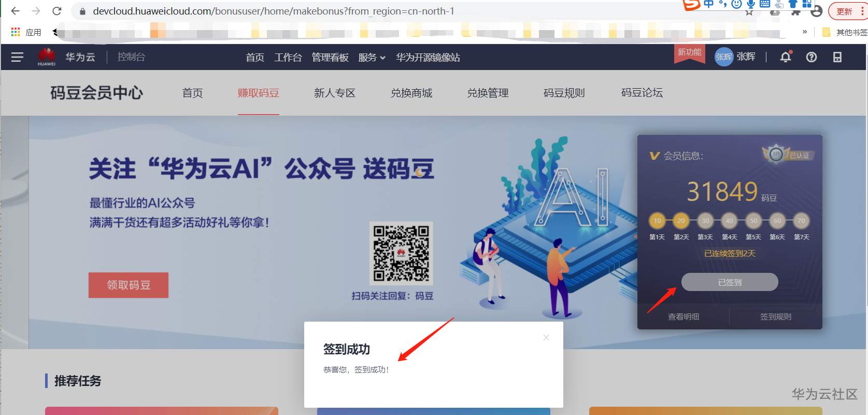The image size is (868, 415).
Task: Click the Sogou microphone voice input icon
Action: point(750,4)
